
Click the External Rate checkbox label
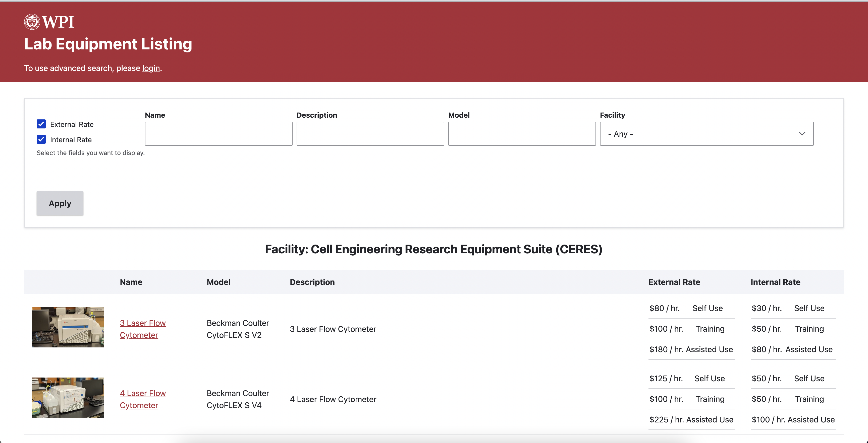click(72, 124)
